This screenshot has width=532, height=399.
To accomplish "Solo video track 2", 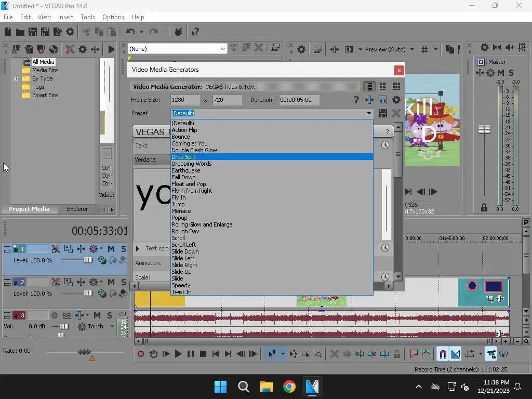I will pos(124,282).
